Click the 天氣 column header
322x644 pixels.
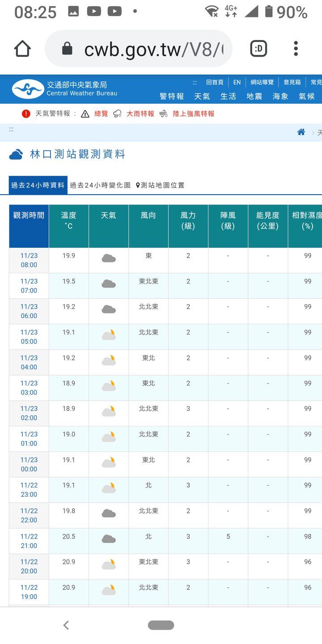click(109, 226)
